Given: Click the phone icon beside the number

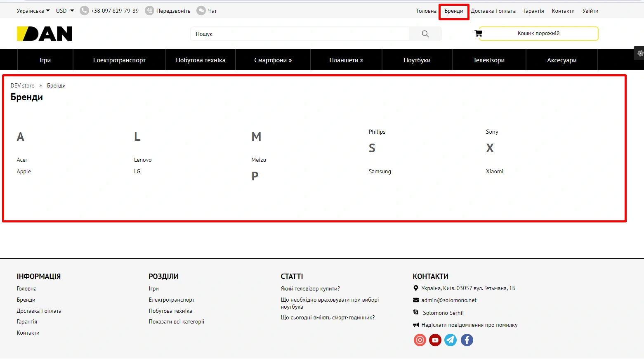Looking at the screenshot, I should pyautogui.click(x=84, y=11).
